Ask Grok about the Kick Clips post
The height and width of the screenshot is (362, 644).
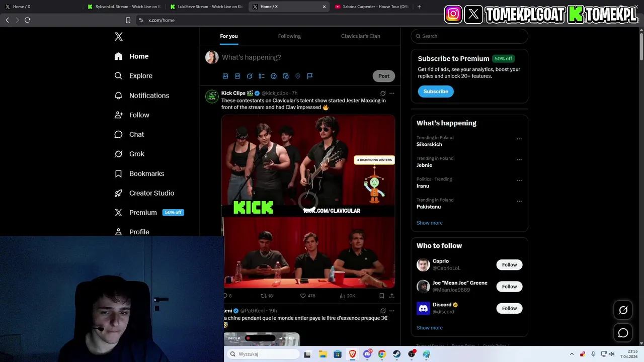click(x=383, y=93)
